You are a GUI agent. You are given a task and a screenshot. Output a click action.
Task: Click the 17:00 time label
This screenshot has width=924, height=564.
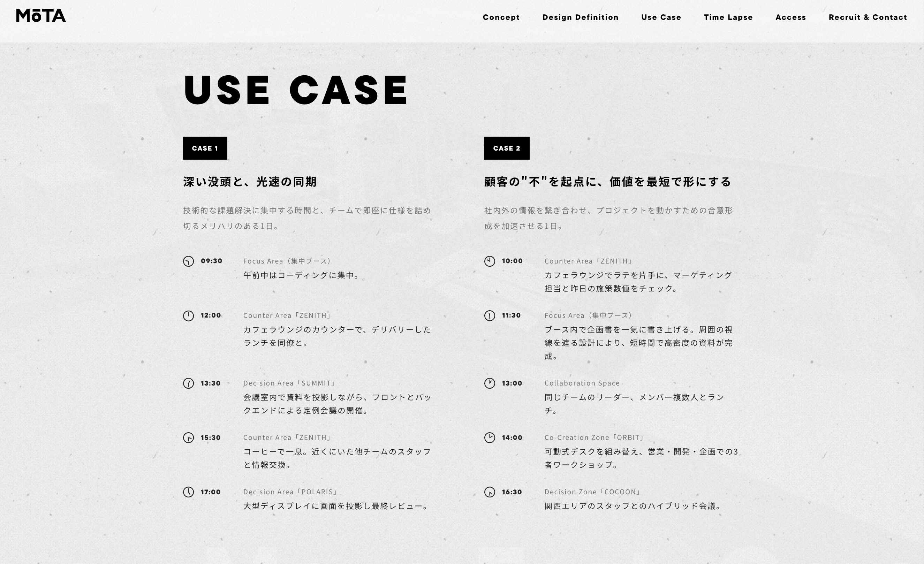(x=210, y=492)
